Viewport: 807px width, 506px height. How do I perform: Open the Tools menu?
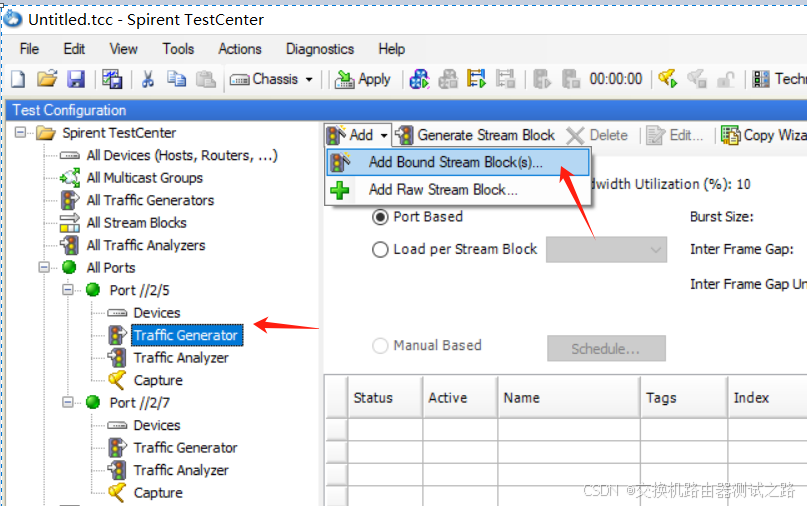point(178,49)
